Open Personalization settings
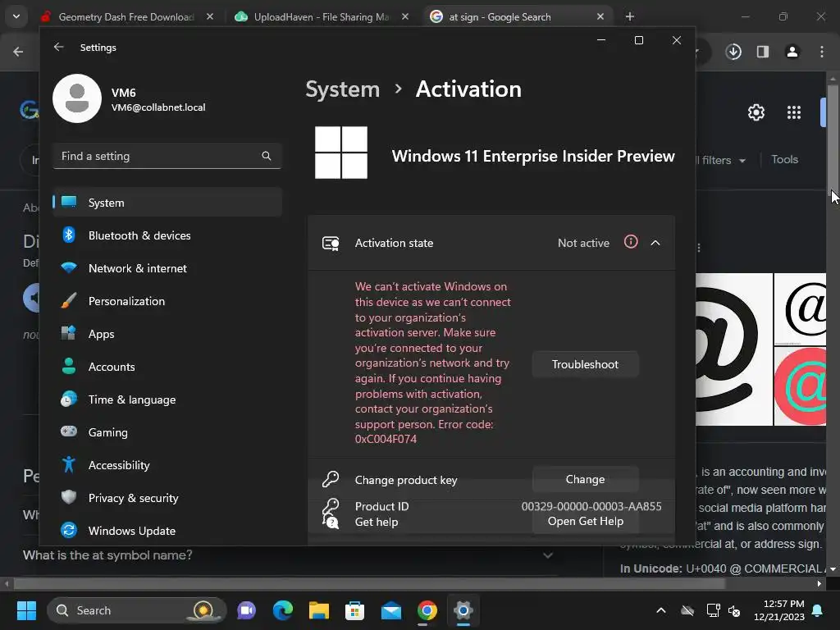 [167, 301]
